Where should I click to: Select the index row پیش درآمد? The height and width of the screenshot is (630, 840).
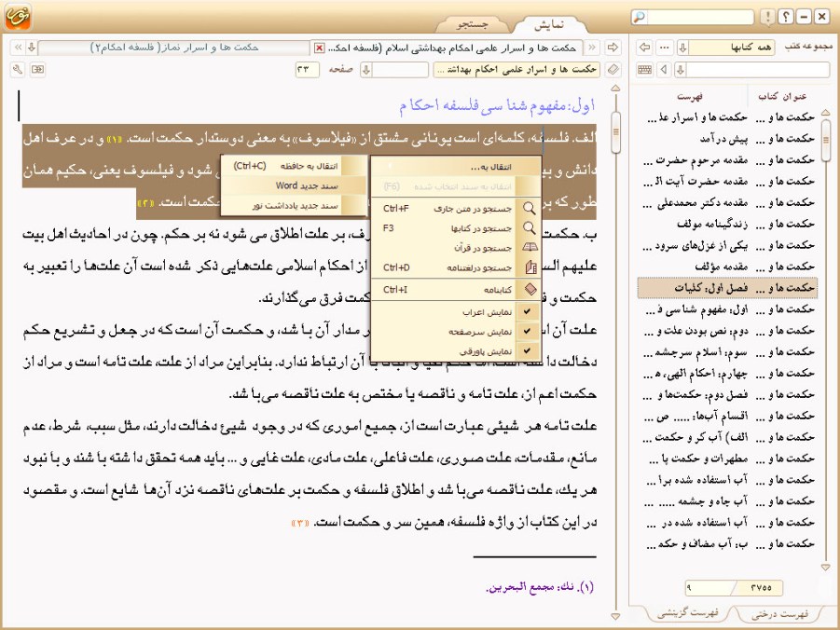[727, 139]
